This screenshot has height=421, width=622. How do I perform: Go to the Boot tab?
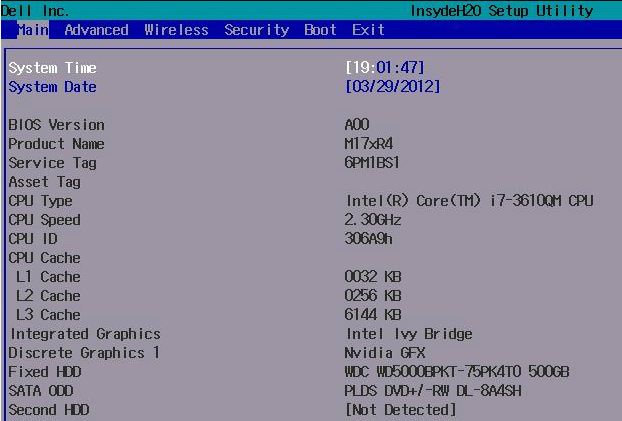321,30
